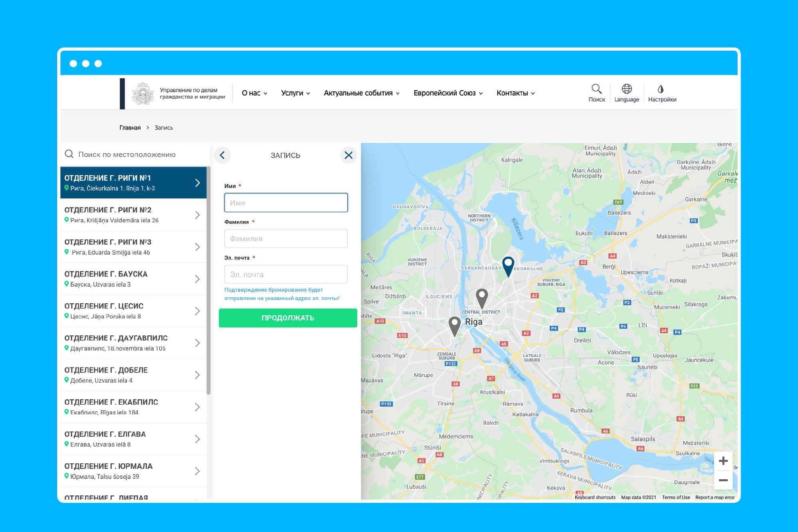Viewport: 798px width, 532px height.
Task: Focus the Эл. почта email field
Action: pos(286,275)
